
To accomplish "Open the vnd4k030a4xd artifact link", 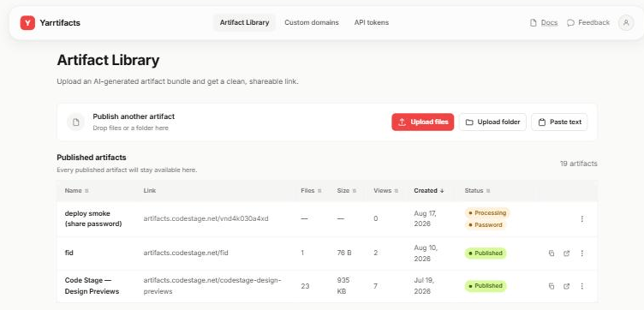I will (206, 218).
